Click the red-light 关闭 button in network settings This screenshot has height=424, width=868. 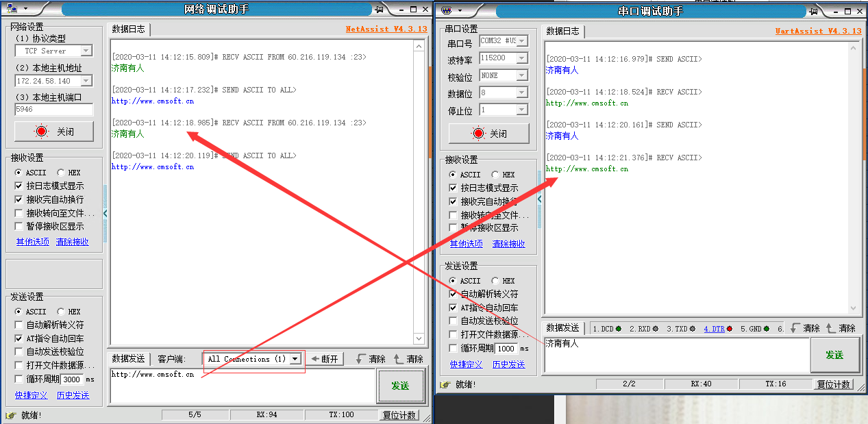coord(53,132)
